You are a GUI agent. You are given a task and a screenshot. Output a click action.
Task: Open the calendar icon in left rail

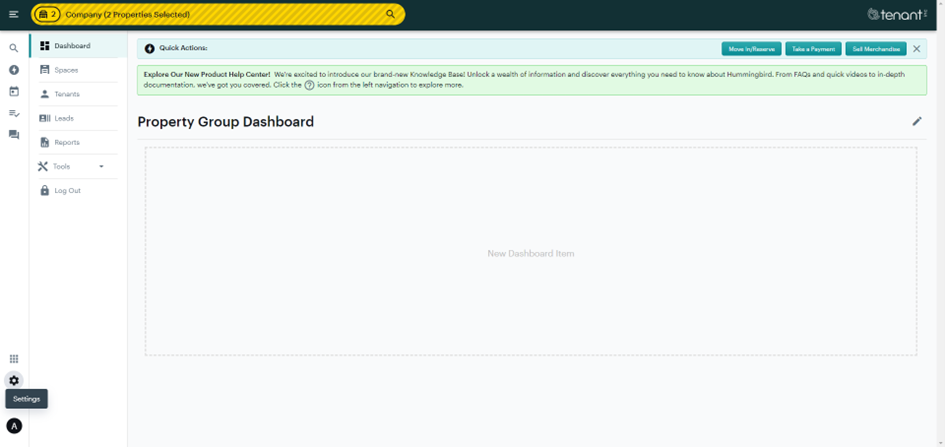(x=14, y=92)
